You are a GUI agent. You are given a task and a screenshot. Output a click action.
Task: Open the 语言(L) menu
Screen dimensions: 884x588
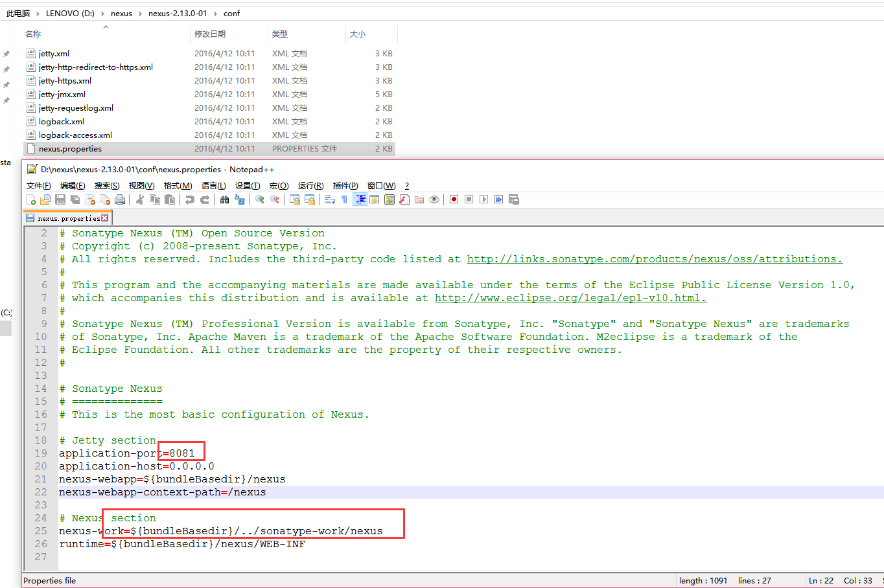click(213, 186)
